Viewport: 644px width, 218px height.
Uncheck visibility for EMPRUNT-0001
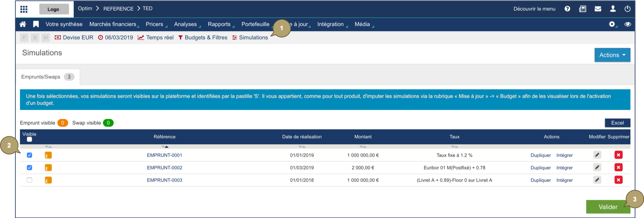pos(29,155)
